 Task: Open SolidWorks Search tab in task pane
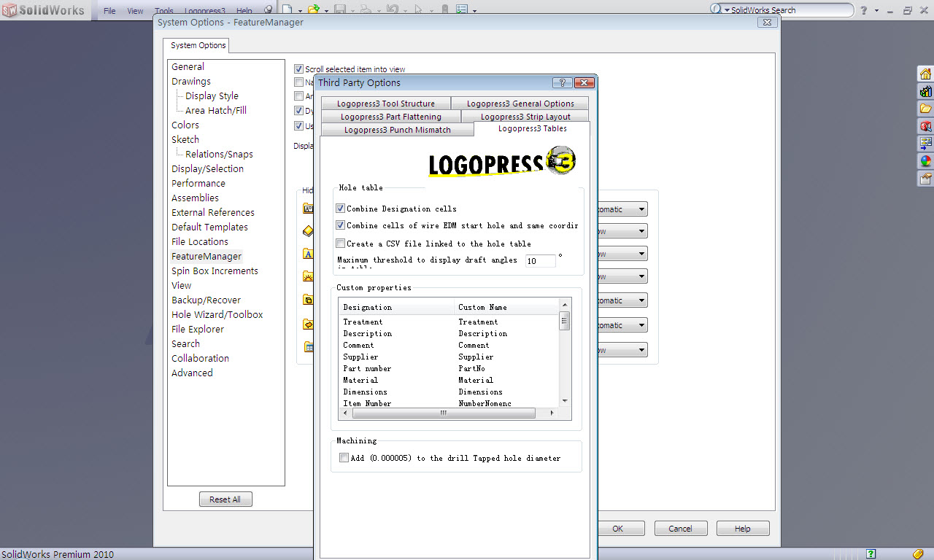[x=925, y=126]
